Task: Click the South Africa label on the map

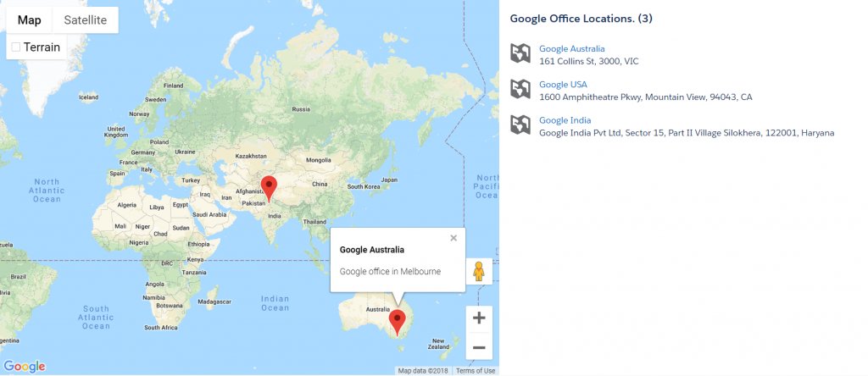Action: [x=161, y=328]
